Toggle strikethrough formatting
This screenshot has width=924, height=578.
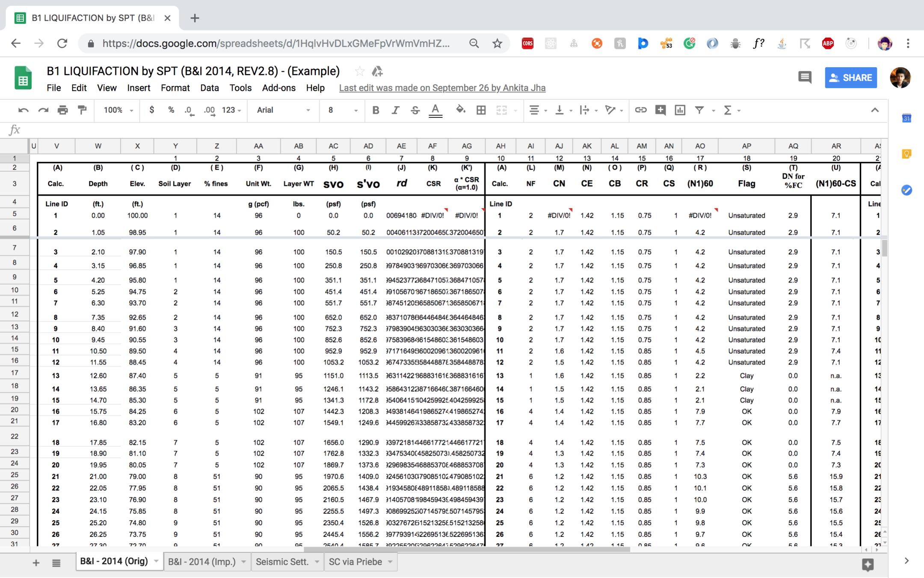[415, 110]
